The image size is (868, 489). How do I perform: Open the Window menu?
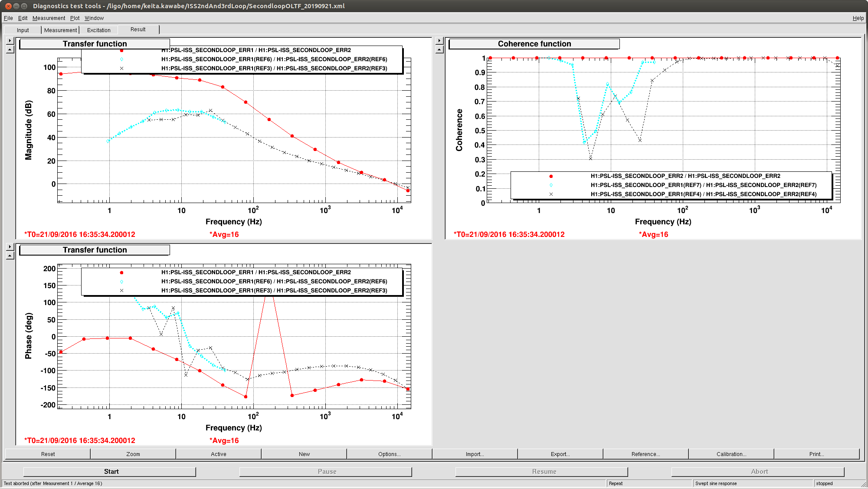pyautogui.click(x=94, y=18)
